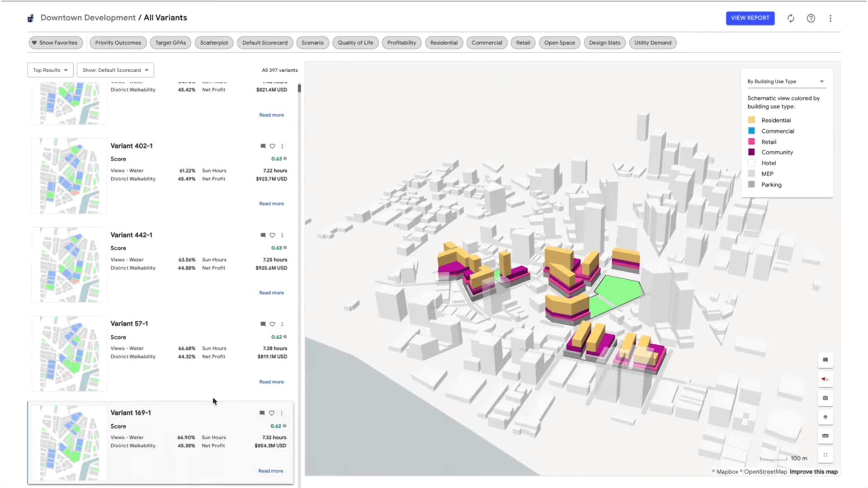Select the camera screenshot tool on the map
The image size is (868, 488).
coord(825,398)
